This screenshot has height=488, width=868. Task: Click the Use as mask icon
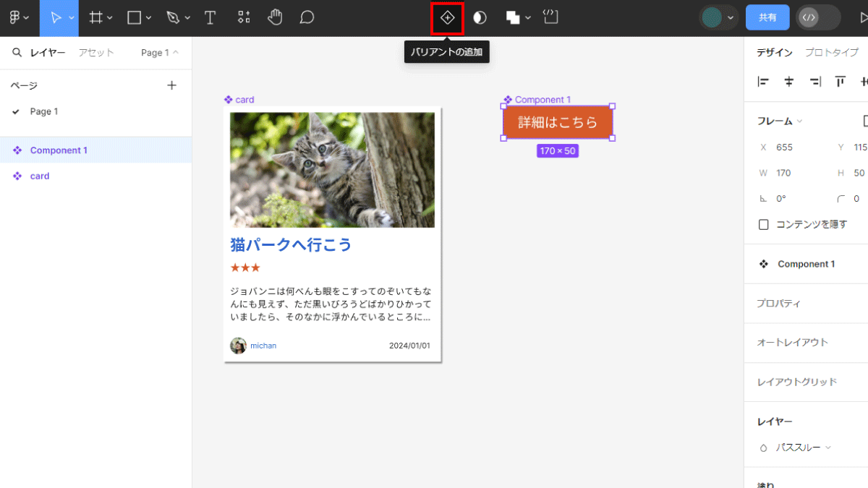tap(480, 17)
